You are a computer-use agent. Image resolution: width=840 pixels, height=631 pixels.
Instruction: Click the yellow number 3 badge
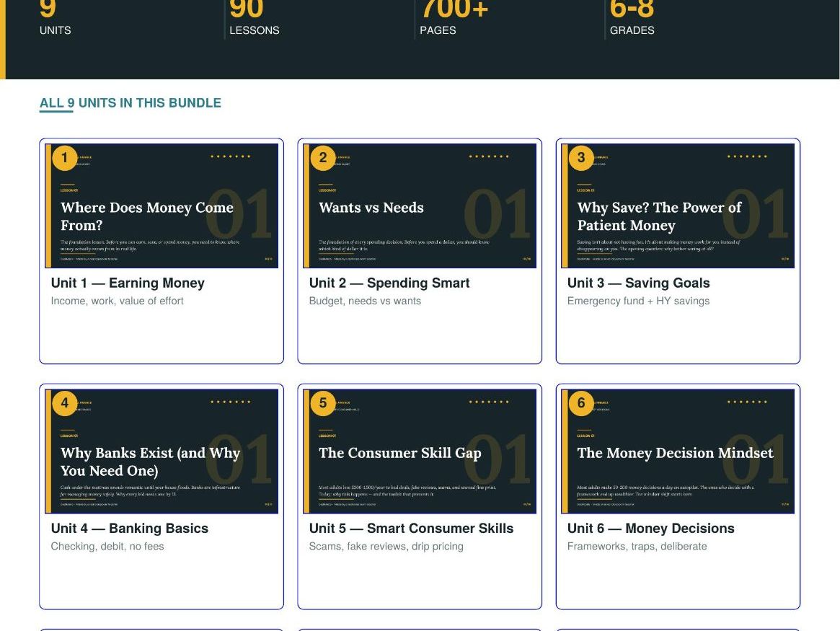pyautogui.click(x=581, y=158)
